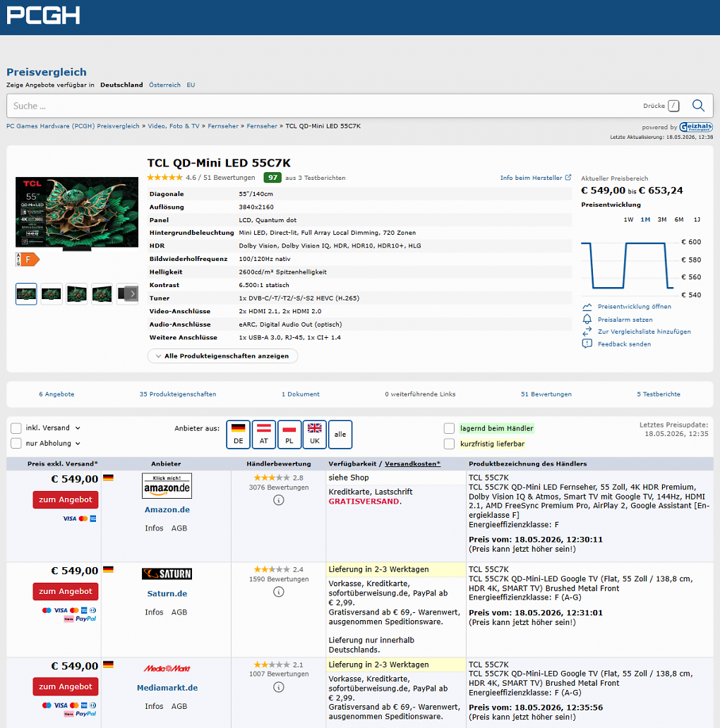Select the 1M price history range

[x=645, y=219]
